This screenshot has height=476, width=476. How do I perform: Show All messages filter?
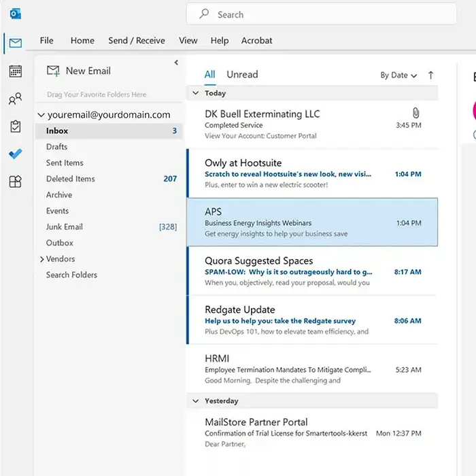(x=209, y=74)
